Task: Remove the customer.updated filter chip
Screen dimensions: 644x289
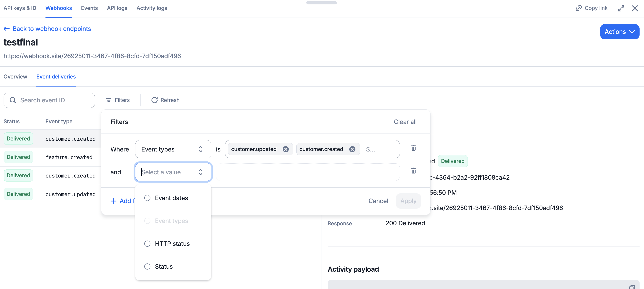Action: (x=285, y=149)
